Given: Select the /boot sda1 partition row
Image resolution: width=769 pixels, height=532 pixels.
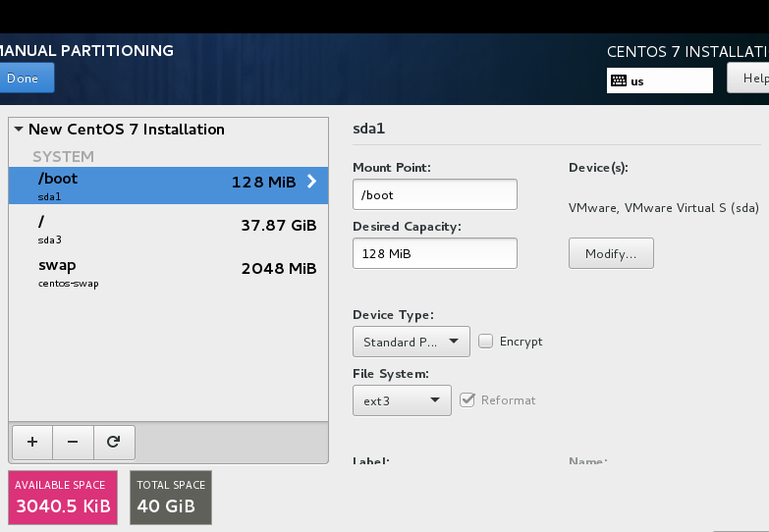Looking at the screenshot, I should (x=168, y=186).
